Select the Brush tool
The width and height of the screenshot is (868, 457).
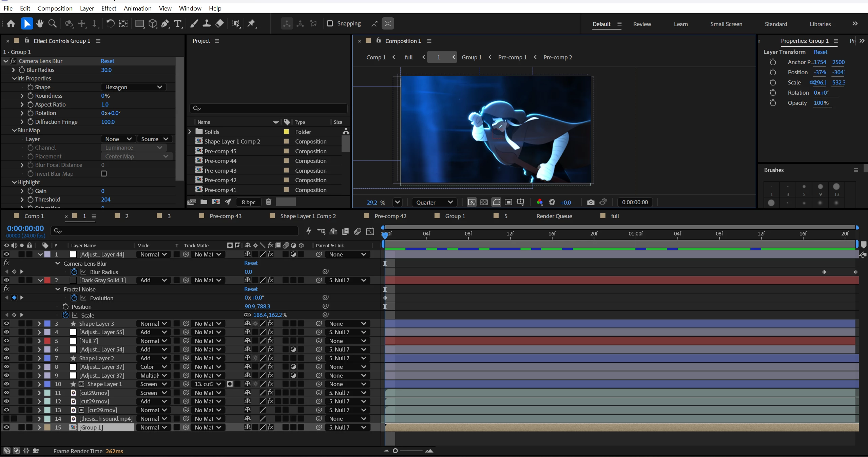(194, 23)
